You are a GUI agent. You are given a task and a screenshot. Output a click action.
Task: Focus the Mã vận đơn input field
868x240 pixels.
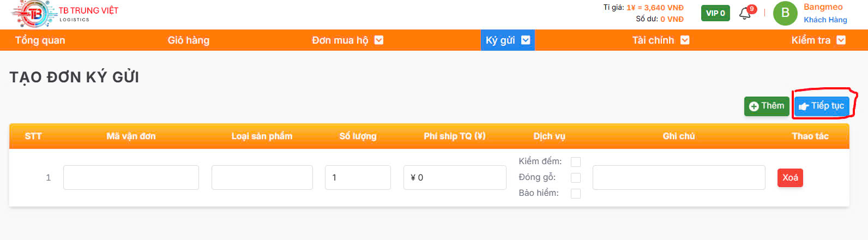[131, 178]
